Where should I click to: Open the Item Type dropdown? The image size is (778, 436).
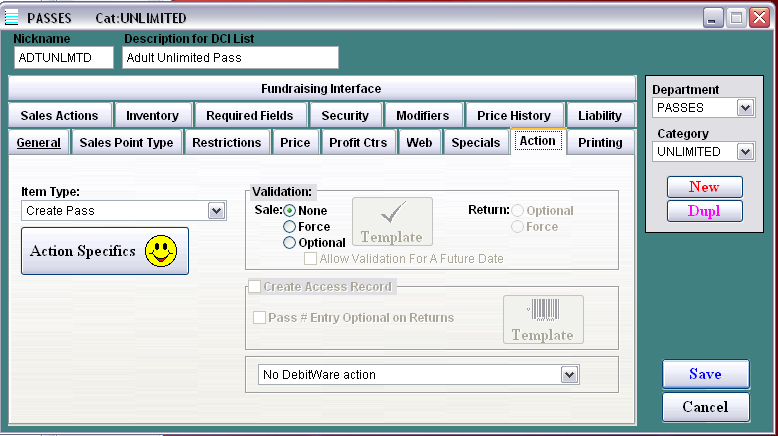coord(216,211)
